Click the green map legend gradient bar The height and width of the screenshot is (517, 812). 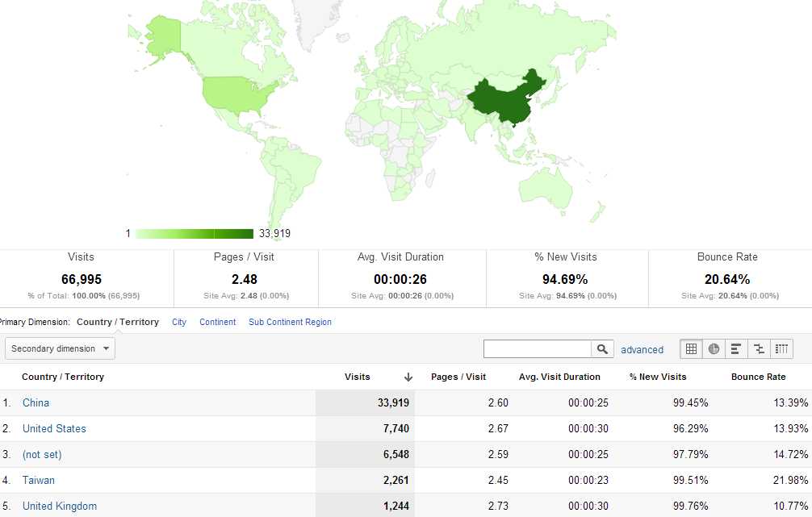tap(195, 234)
